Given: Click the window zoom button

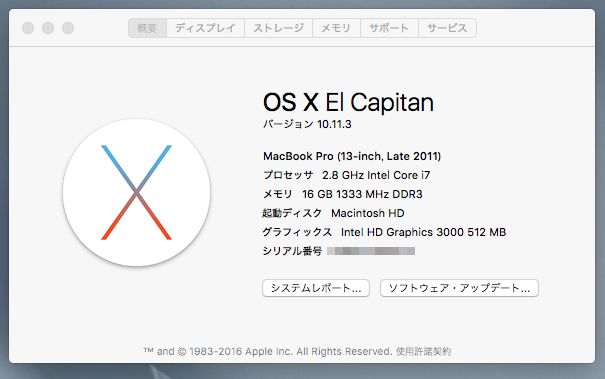Looking at the screenshot, I should click(68, 28).
